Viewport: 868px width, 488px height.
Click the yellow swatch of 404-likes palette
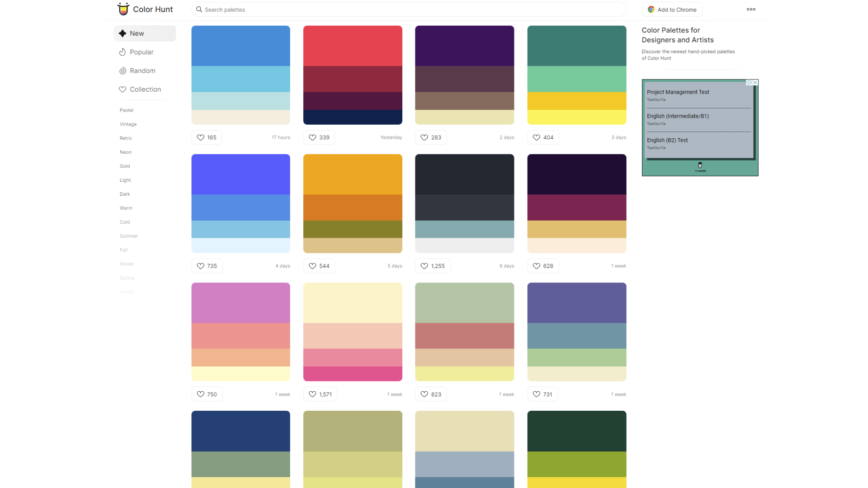576,117
